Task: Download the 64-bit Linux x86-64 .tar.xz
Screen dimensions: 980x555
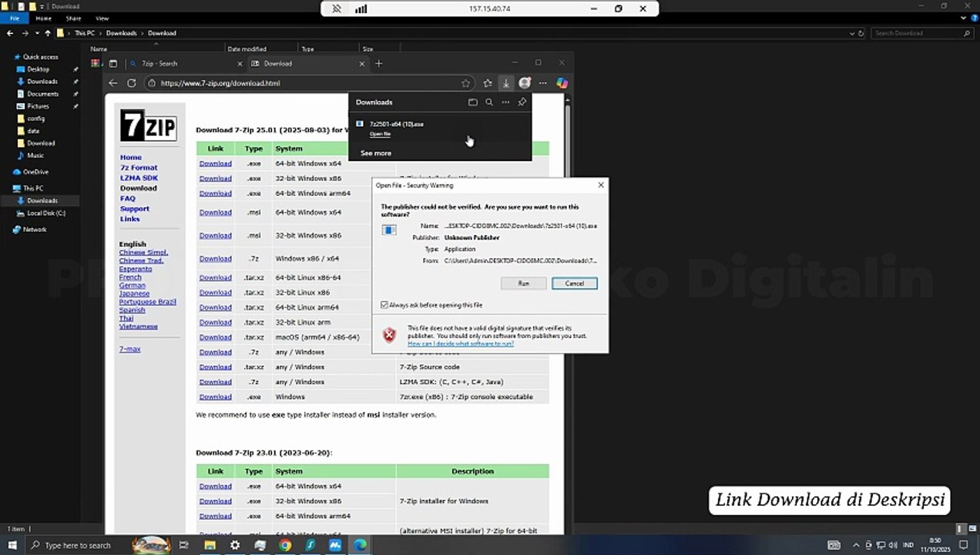Action: click(215, 277)
